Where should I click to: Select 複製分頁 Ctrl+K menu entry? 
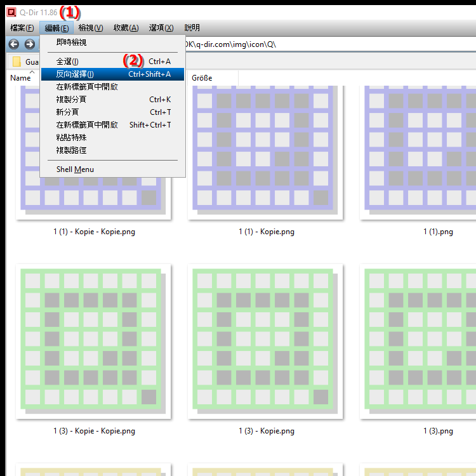(x=112, y=100)
